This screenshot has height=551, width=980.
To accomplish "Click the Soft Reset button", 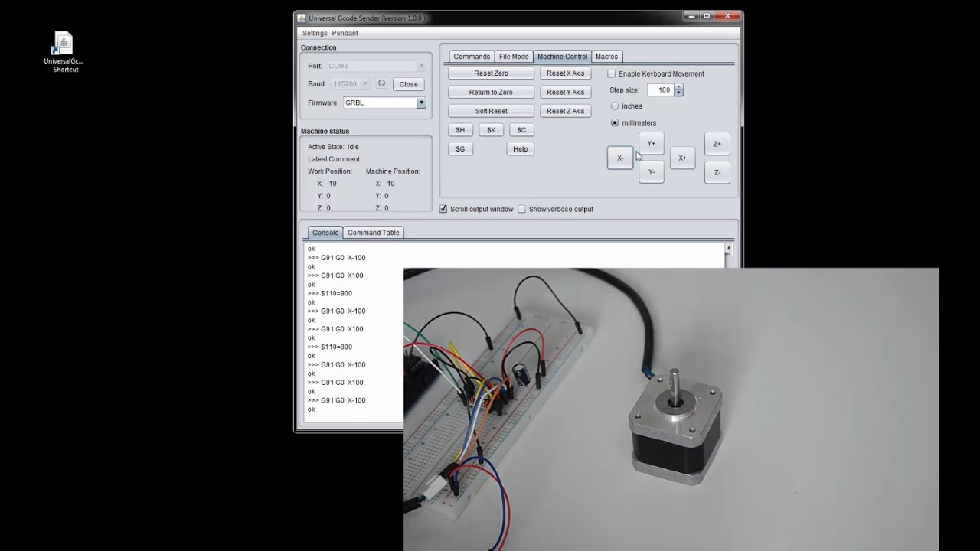I will [491, 111].
